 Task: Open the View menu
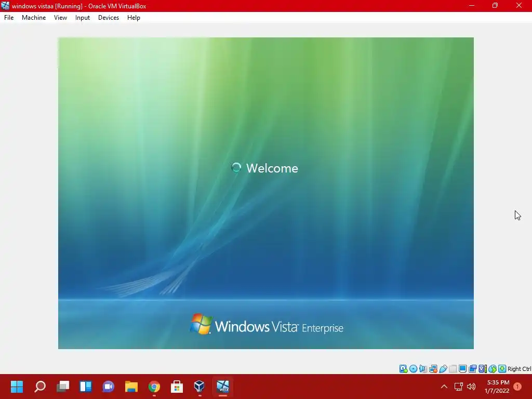pyautogui.click(x=60, y=18)
